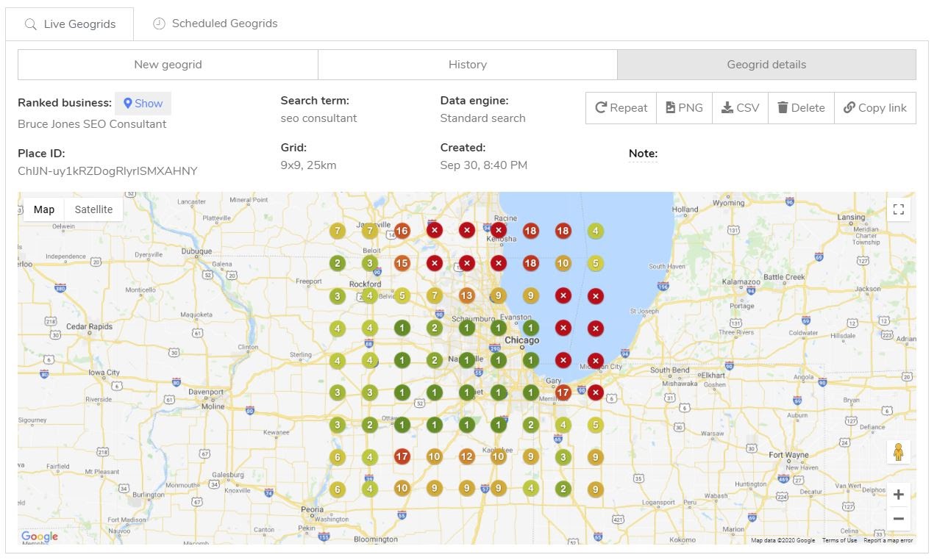Switch to the History tab
937x560 pixels.
point(468,65)
